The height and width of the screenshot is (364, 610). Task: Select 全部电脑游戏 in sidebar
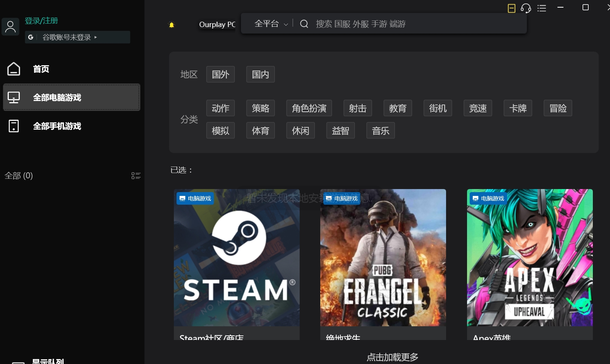pyautogui.click(x=72, y=98)
